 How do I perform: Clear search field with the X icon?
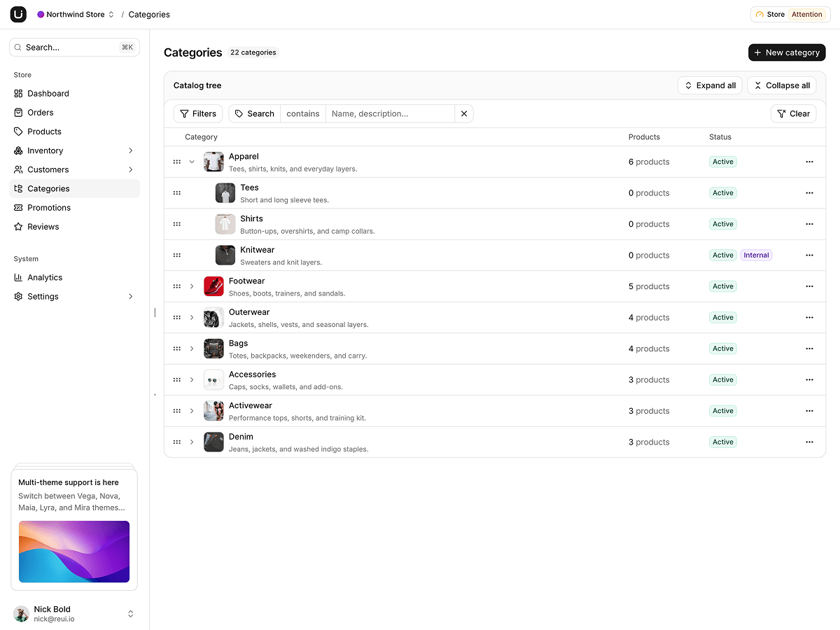coord(464,113)
